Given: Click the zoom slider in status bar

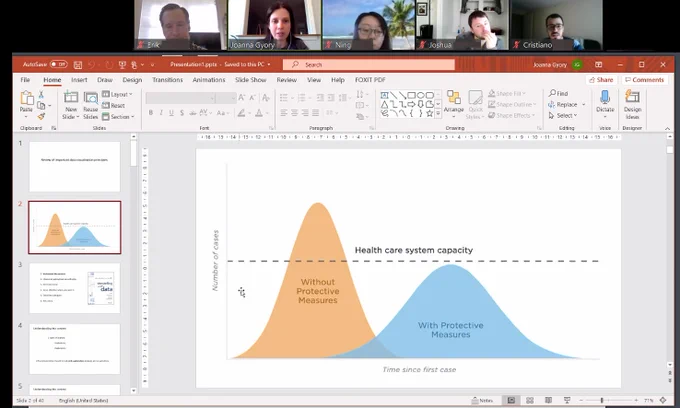Looking at the screenshot, I should tap(608, 400).
